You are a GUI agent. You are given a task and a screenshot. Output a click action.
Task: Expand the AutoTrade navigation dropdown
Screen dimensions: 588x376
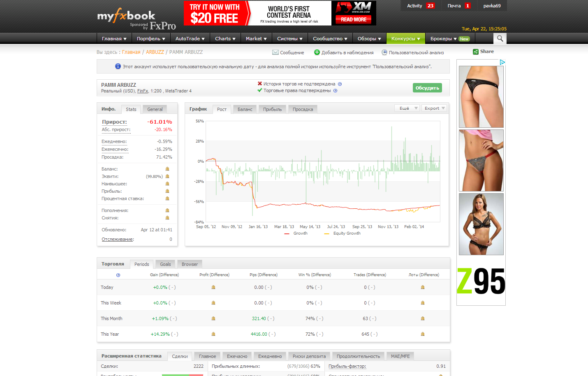(190, 39)
